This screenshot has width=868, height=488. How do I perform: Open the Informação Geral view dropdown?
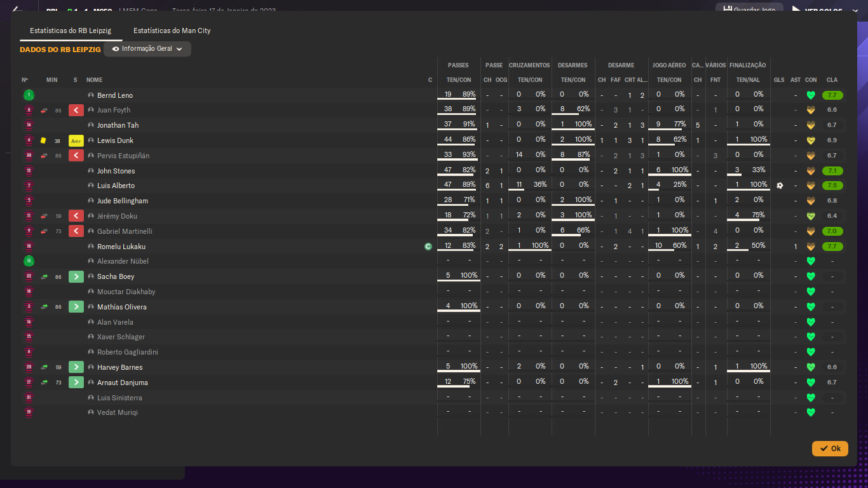click(147, 49)
